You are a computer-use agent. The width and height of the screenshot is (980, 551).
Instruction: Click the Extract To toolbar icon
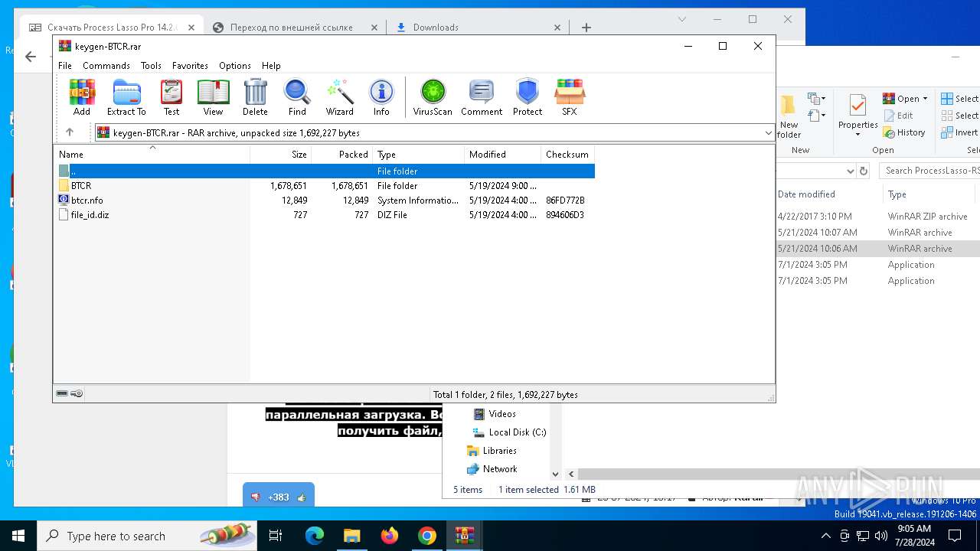pos(126,97)
